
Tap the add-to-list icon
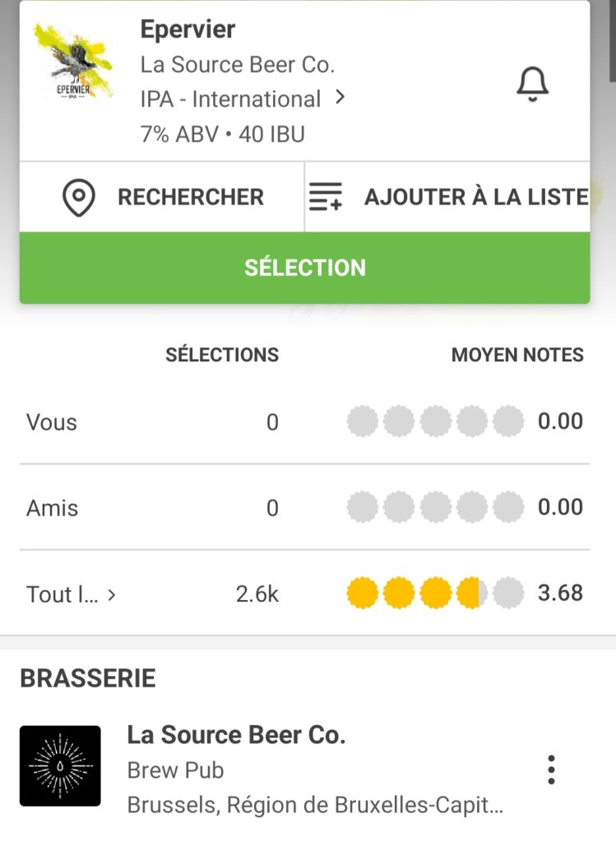tap(326, 198)
